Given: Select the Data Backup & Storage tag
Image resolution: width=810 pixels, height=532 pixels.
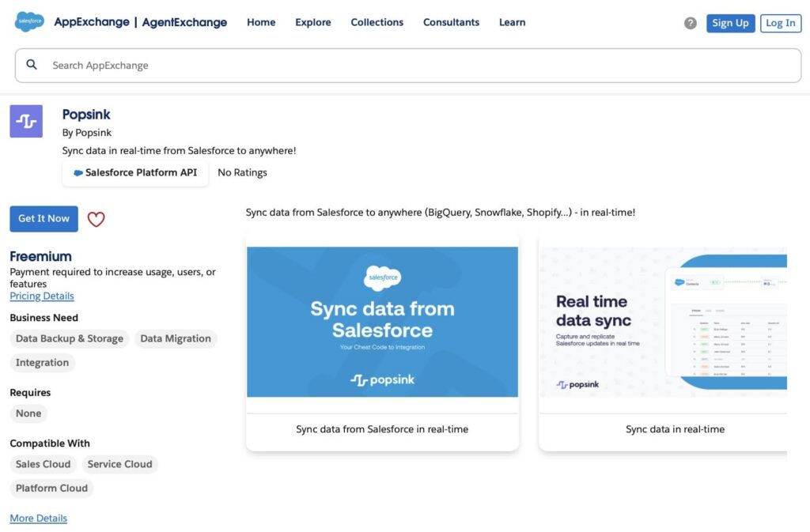Looking at the screenshot, I should [x=70, y=338].
